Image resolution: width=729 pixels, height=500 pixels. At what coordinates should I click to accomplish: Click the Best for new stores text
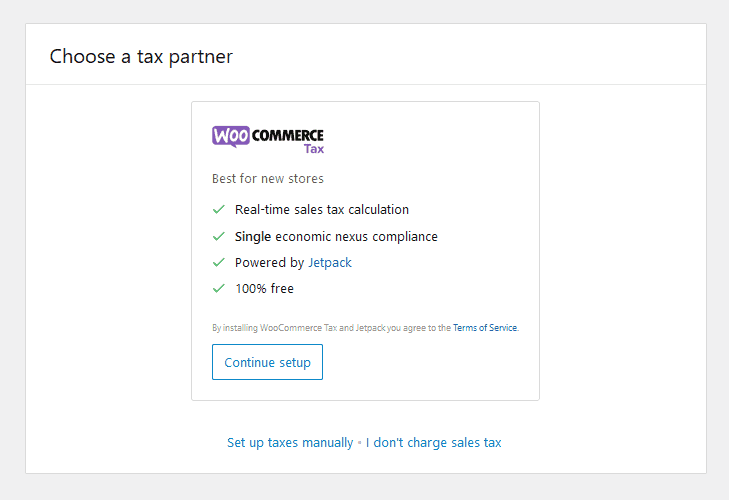[268, 179]
